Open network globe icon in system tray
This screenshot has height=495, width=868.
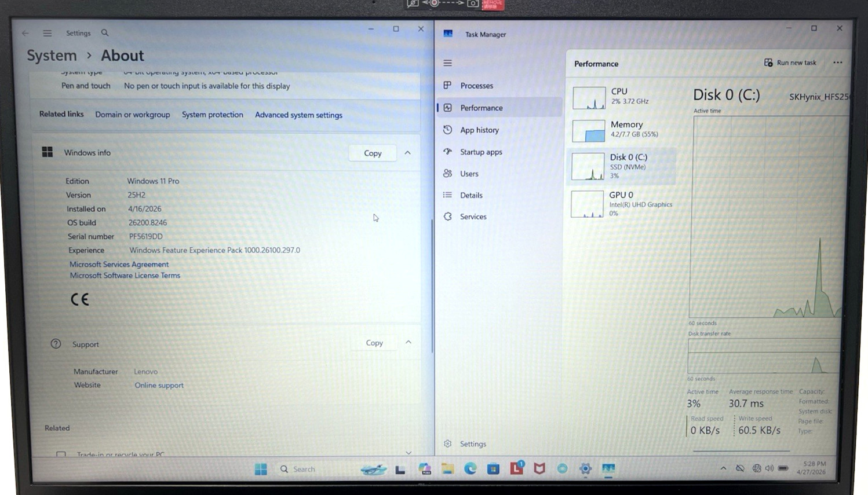(x=757, y=468)
